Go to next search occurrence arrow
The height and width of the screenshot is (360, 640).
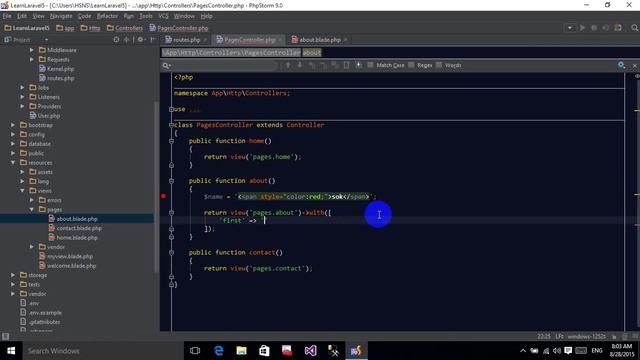click(x=300, y=65)
